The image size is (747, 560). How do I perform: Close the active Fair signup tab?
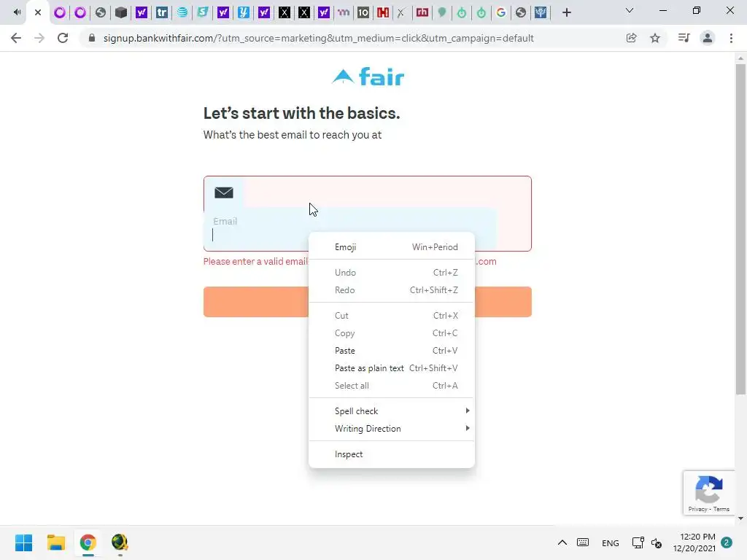pyautogui.click(x=38, y=12)
